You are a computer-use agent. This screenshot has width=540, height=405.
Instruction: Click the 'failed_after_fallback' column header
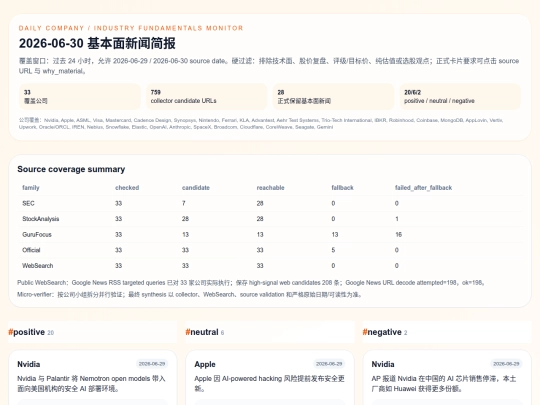coord(423,188)
